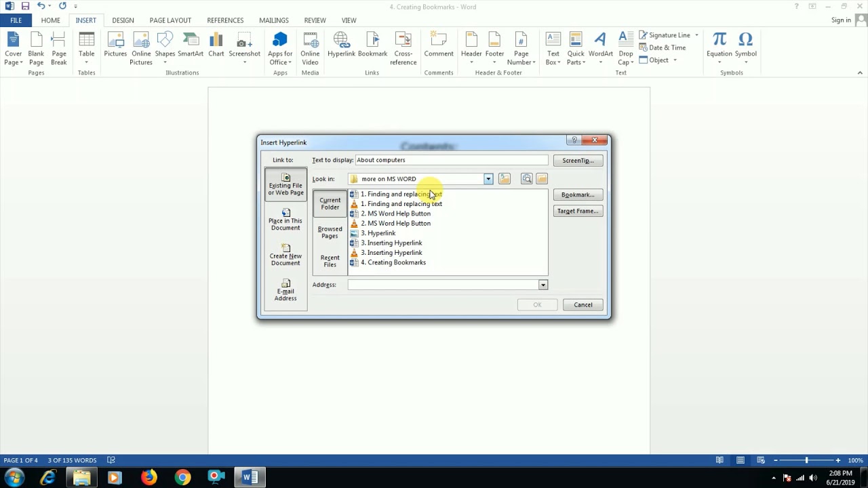Click the Online Pictures ribbon icon
The width and height of the screenshot is (868, 488).
coord(141,49)
